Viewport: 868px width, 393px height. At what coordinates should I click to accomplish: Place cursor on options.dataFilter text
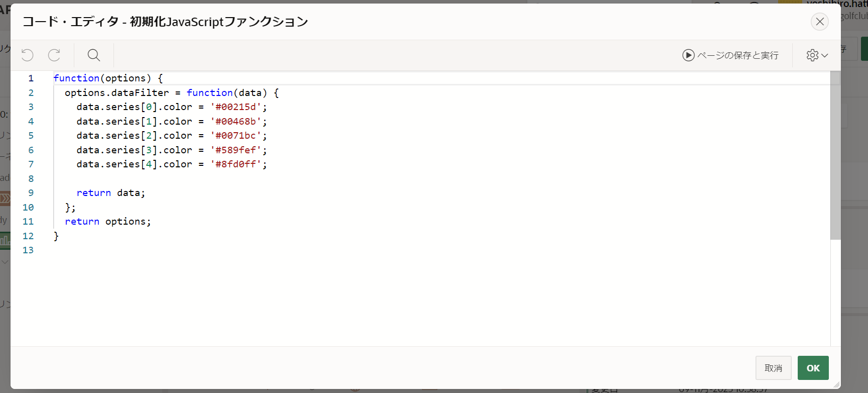tap(117, 93)
